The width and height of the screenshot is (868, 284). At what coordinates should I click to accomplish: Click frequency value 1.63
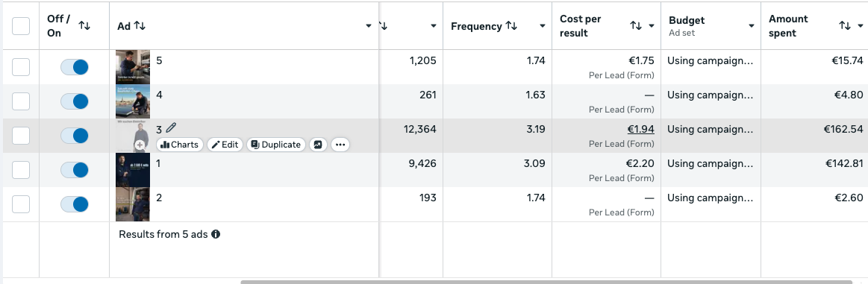pos(536,95)
